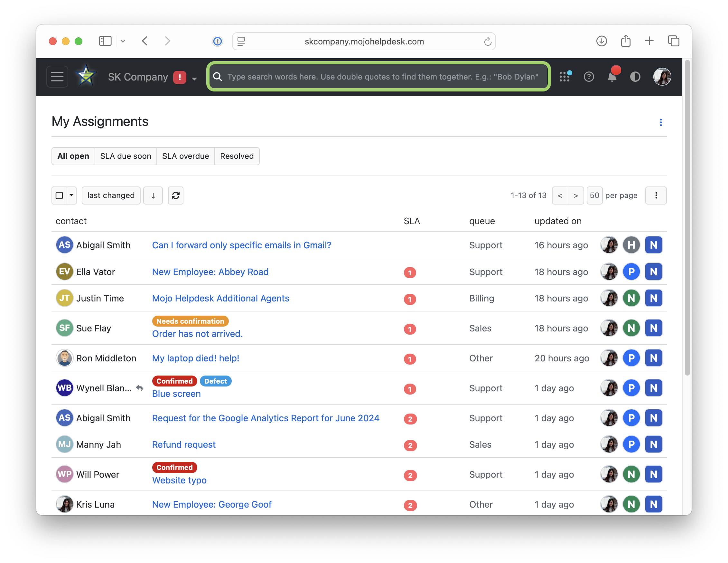Open the hamburger navigation menu
728x563 pixels.
[x=57, y=77]
